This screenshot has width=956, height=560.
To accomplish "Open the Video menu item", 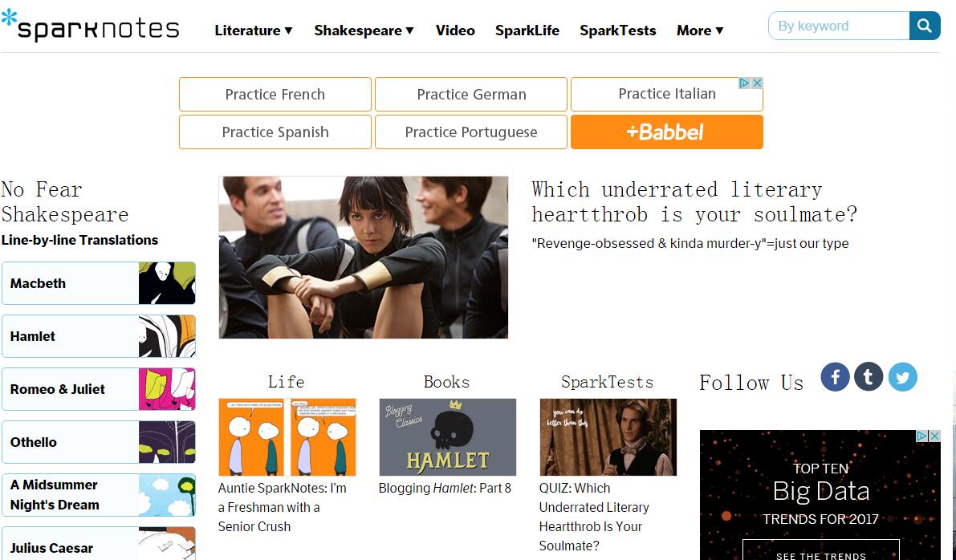I will coord(455,30).
